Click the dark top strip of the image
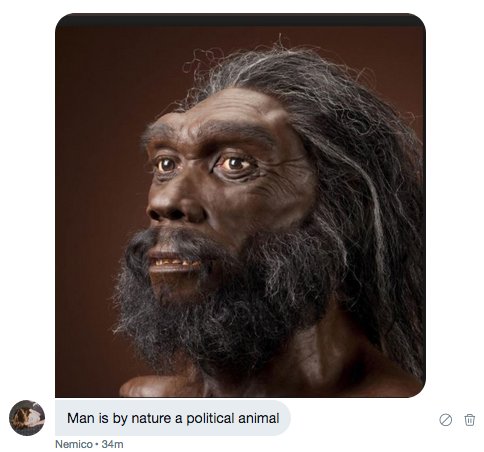Viewport: 484px width, 452px height. (240, 20)
